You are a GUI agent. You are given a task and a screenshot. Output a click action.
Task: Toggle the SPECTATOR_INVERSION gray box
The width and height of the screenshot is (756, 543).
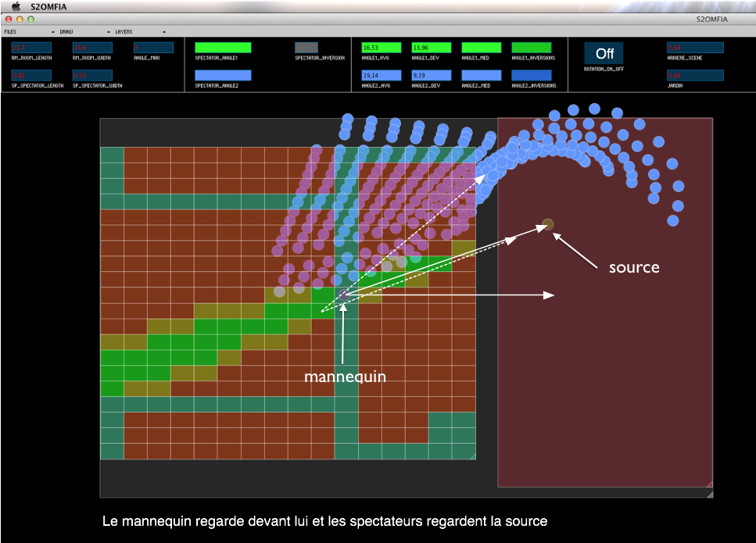(x=306, y=48)
